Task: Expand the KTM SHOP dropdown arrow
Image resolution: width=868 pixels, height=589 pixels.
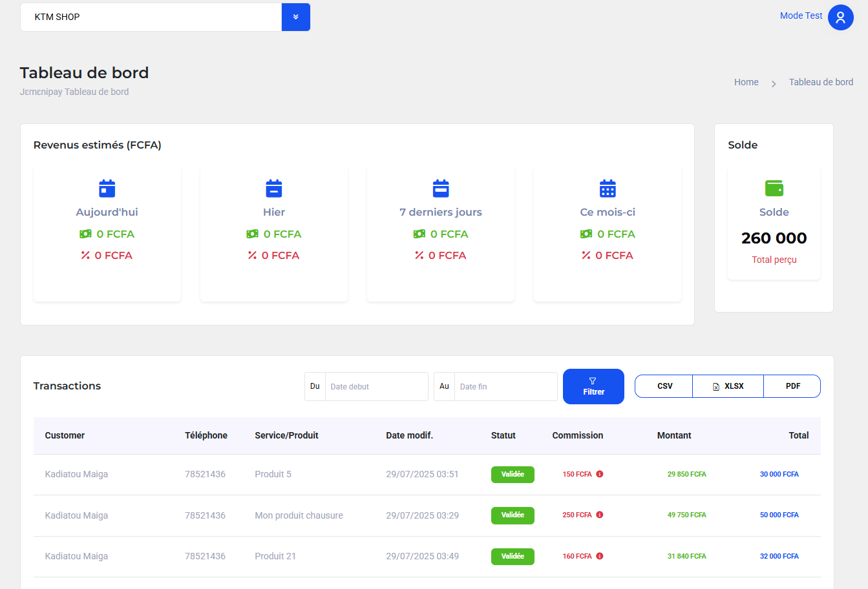Action: 296,17
